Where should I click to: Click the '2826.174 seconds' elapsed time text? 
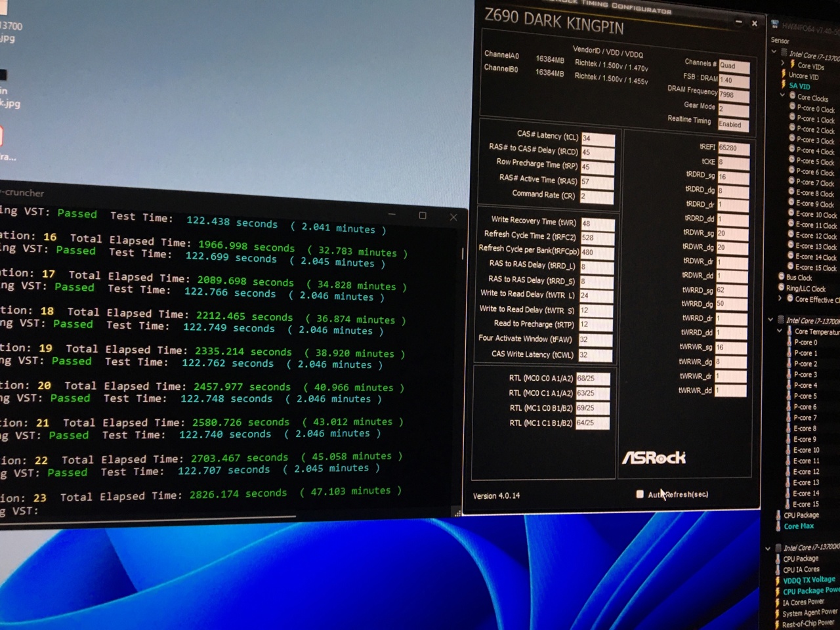(x=238, y=493)
